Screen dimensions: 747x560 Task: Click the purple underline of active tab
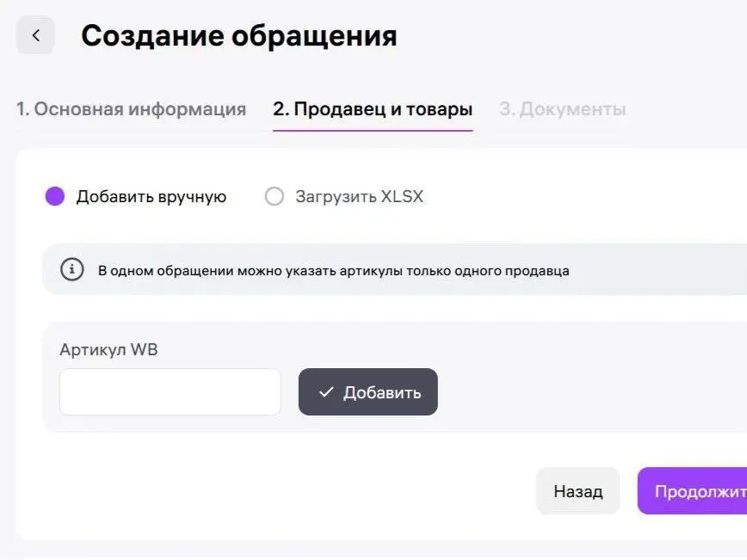[x=373, y=130]
